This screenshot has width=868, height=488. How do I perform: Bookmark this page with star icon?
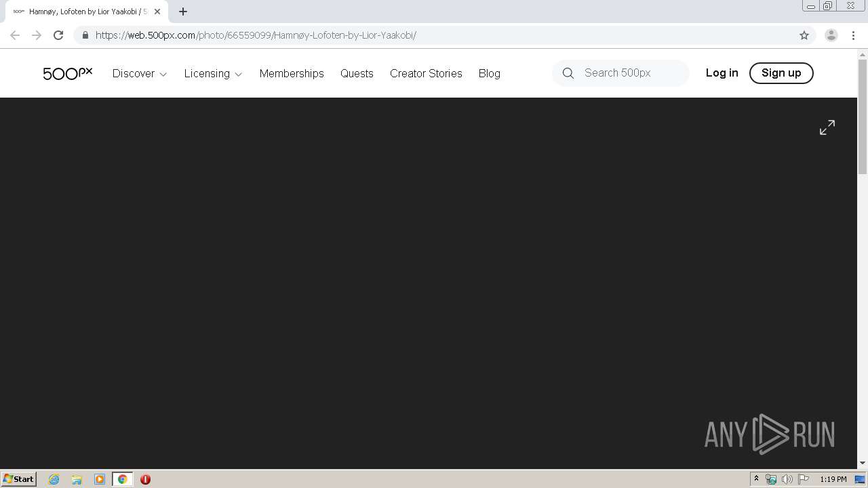click(804, 35)
